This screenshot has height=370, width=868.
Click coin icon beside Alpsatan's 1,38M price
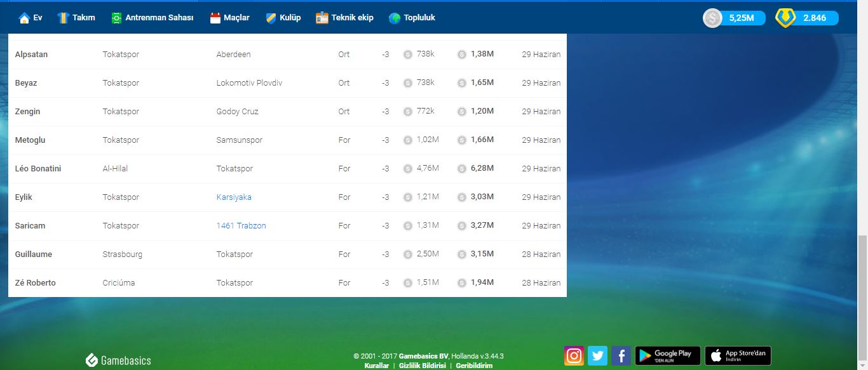pos(462,55)
